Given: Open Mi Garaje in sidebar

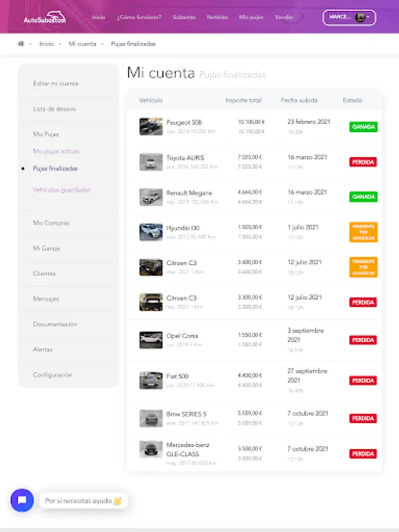Looking at the screenshot, I should point(47,248).
